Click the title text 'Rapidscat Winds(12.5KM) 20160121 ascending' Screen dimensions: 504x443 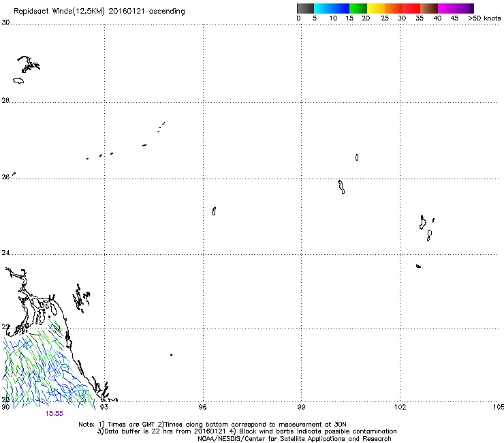99,12
